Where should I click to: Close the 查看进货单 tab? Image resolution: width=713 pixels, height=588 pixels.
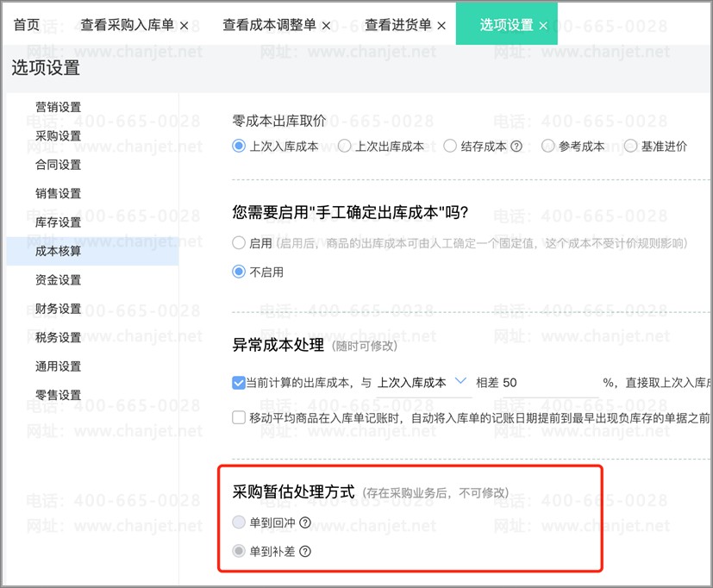coord(441,26)
